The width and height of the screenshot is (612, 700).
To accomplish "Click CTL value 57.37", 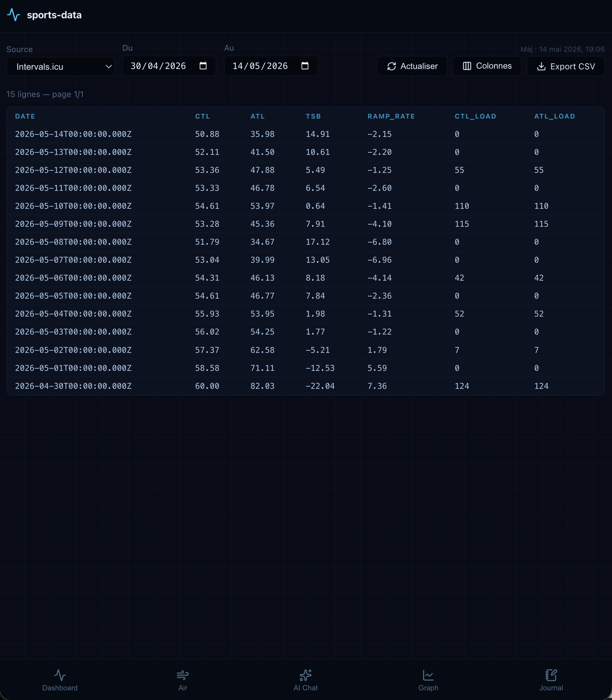I will [x=207, y=350].
